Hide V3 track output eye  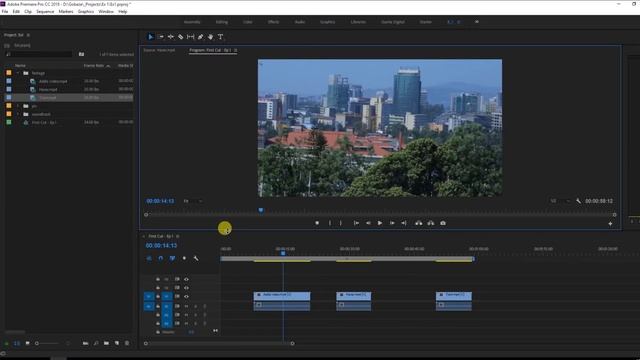coord(187,279)
